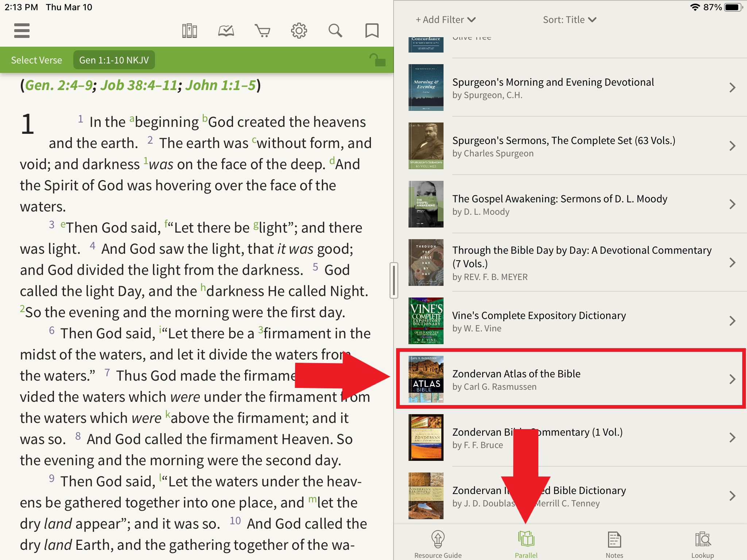The width and height of the screenshot is (747, 560).
Task: Switch to the Parallel tab
Action: coord(526,544)
